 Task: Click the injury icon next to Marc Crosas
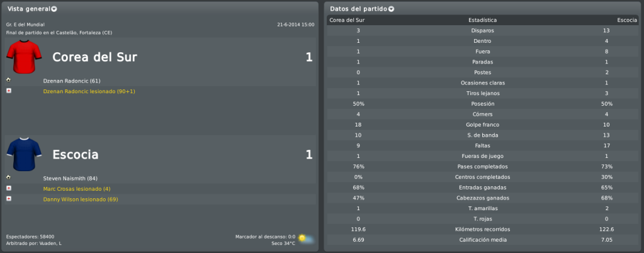click(9, 188)
